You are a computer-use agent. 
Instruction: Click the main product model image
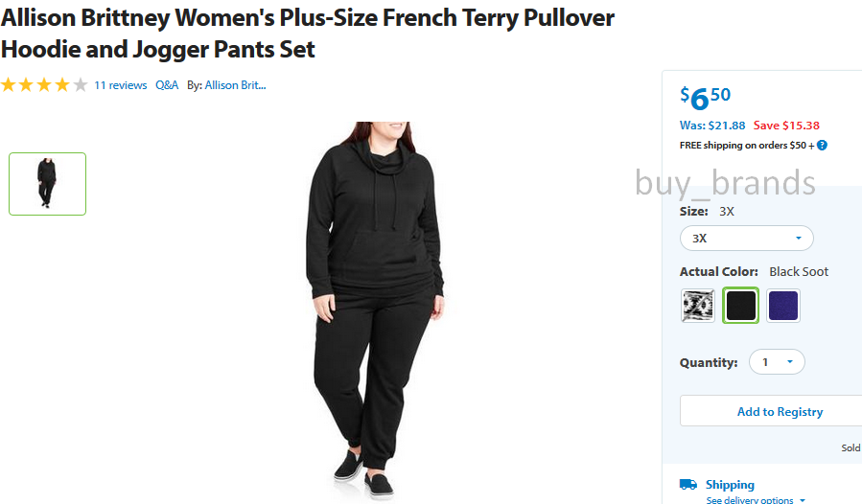click(x=376, y=310)
